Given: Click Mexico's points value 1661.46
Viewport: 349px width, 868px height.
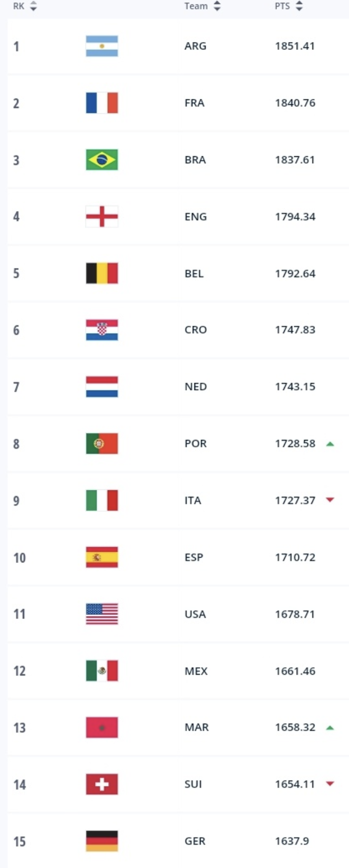Looking at the screenshot, I should (295, 671).
